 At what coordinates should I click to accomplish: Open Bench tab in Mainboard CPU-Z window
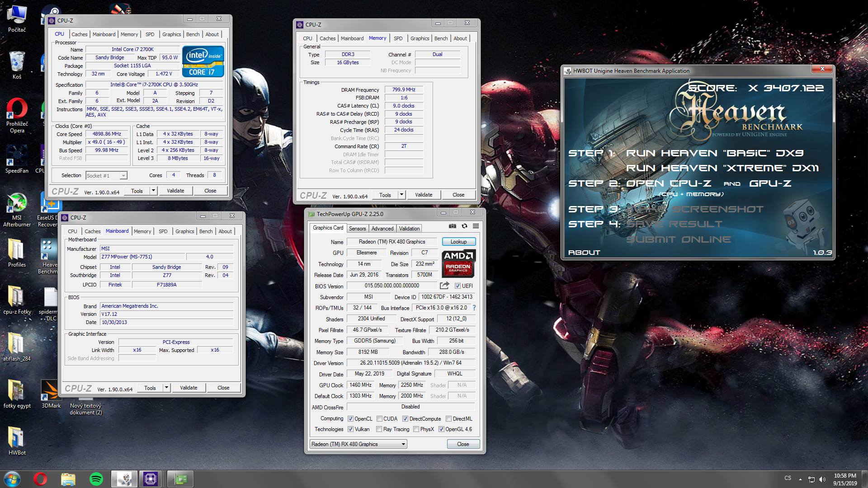click(206, 231)
